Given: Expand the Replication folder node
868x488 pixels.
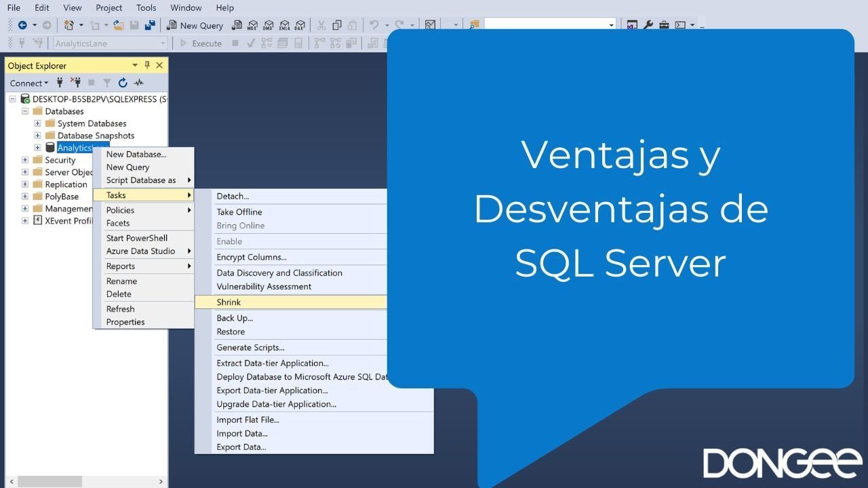Looking at the screenshot, I should click(25, 184).
